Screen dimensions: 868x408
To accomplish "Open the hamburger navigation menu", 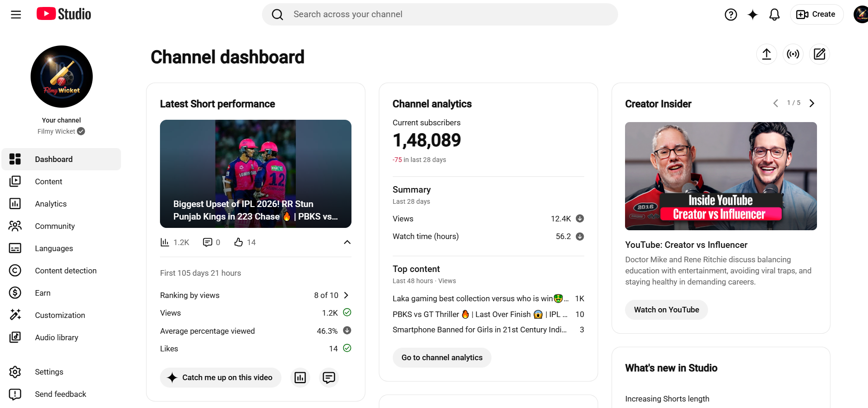I will point(16,14).
